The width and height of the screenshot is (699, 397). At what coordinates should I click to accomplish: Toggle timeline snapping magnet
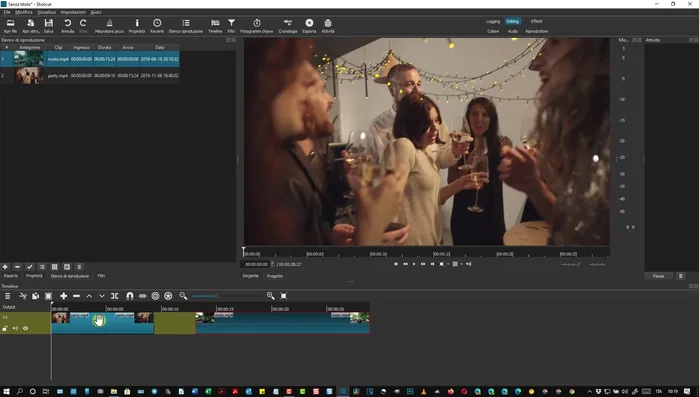pos(130,296)
